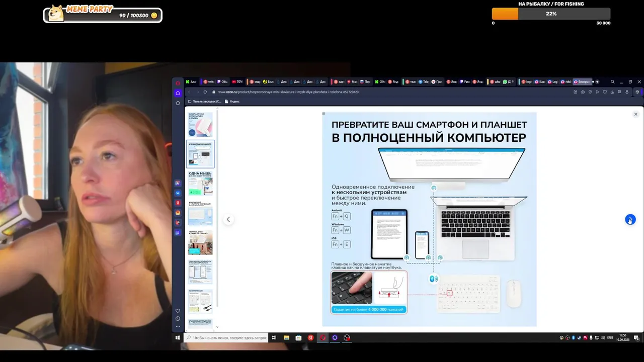Open VK messenger in sidebar

click(x=178, y=193)
